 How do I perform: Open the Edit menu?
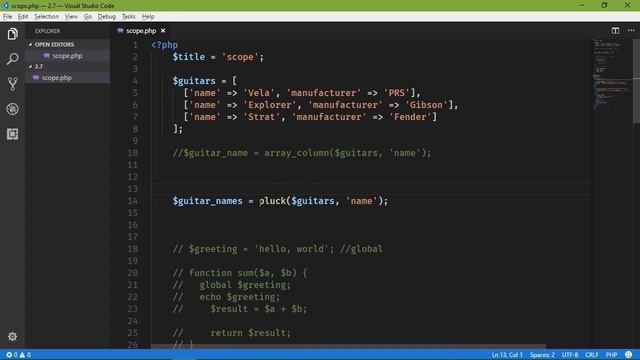click(23, 16)
